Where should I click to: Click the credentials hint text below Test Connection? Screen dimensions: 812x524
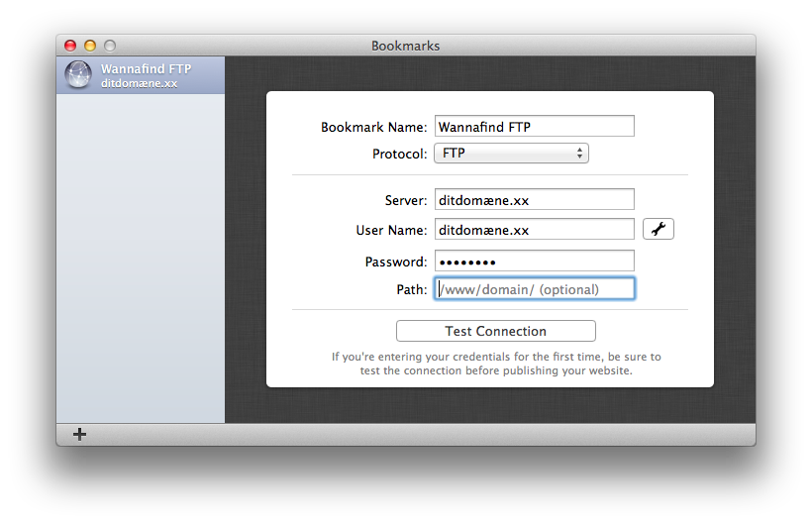click(496, 364)
